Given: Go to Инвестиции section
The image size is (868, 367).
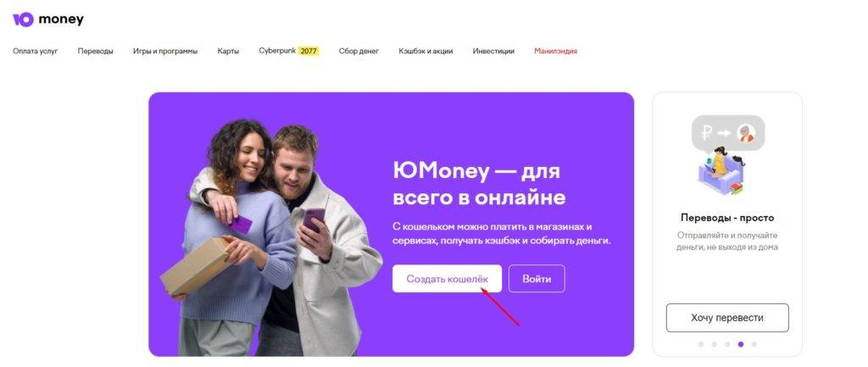Looking at the screenshot, I should (x=493, y=51).
